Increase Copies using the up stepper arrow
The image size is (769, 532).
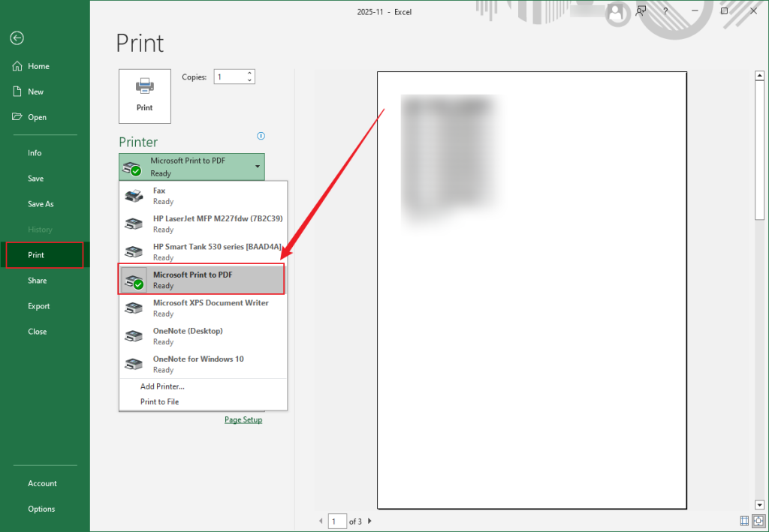(249, 73)
